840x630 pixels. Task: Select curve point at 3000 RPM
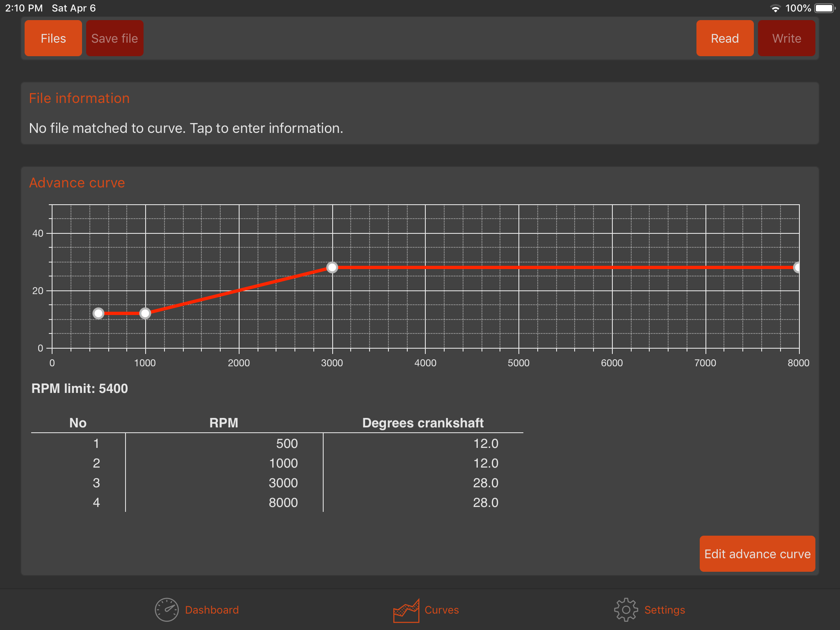[x=332, y=267]
